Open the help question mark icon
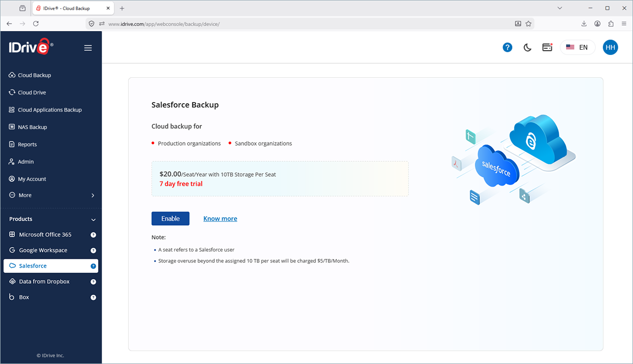The image size is (633, 364). click(x=507, y=47)
